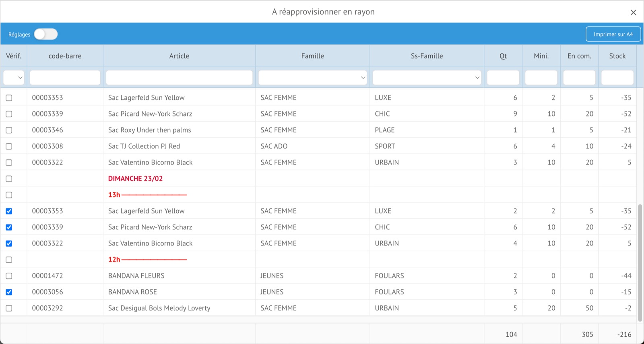The height and width of the screenshot is (344, 644).
Task: Select the DIMANCHE 23/02 row label
Action: [x=135, y=179]
